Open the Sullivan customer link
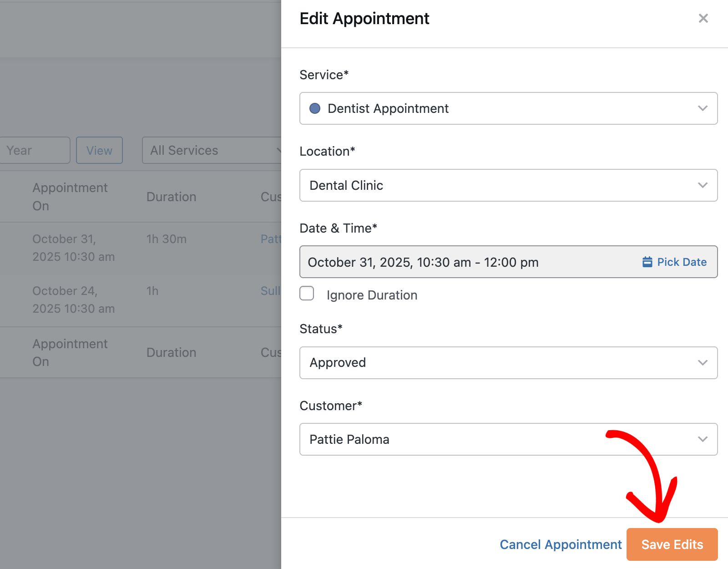Screen dimensions: 728x569 point(271,291)
